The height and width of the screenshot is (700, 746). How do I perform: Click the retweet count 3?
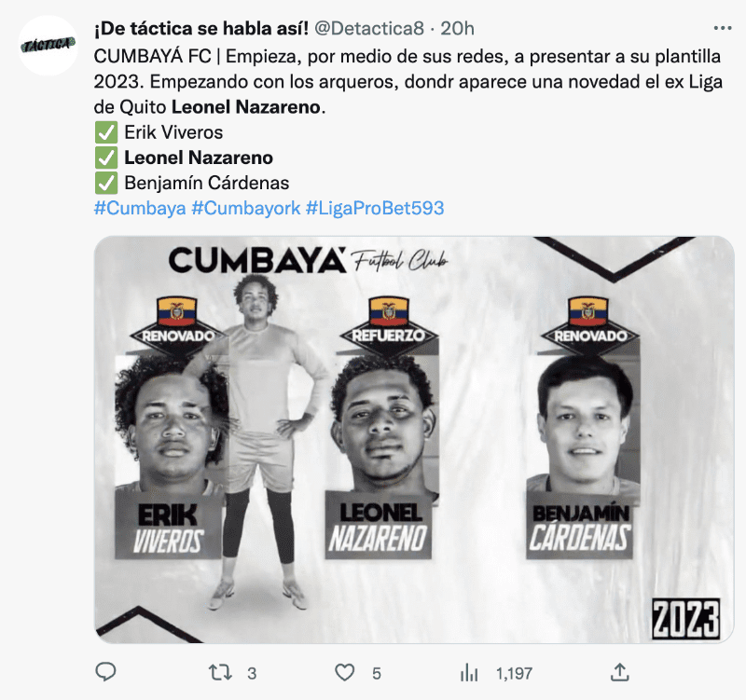252,673
